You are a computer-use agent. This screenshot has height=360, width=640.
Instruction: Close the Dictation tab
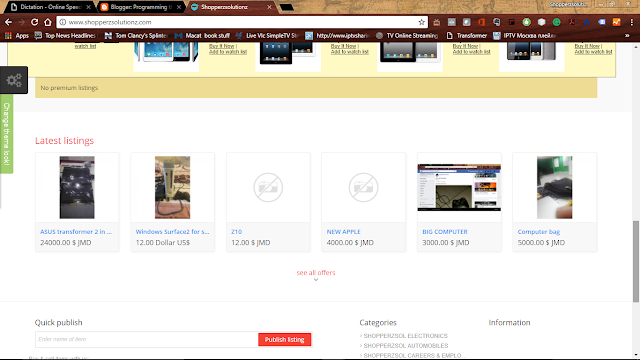coord(88,7)
